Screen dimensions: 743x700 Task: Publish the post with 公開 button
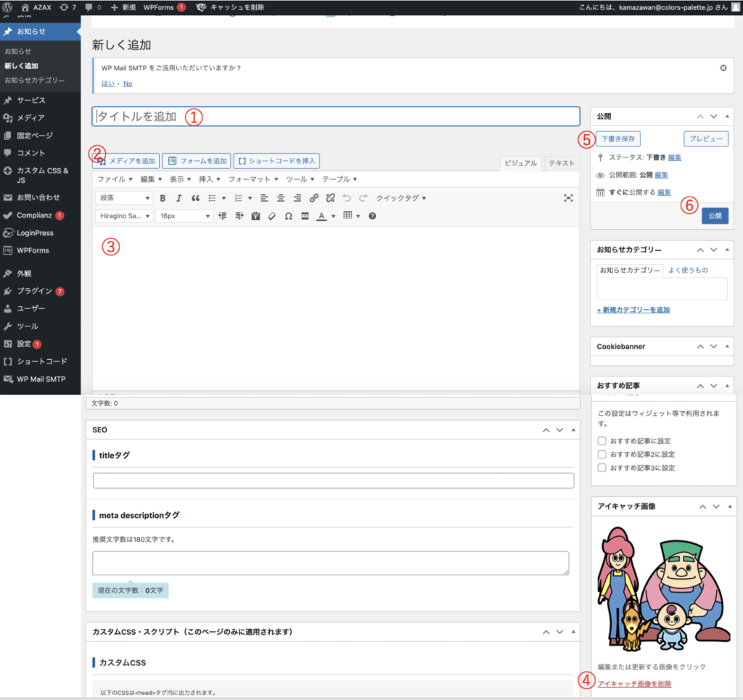(x=715, y=216)
